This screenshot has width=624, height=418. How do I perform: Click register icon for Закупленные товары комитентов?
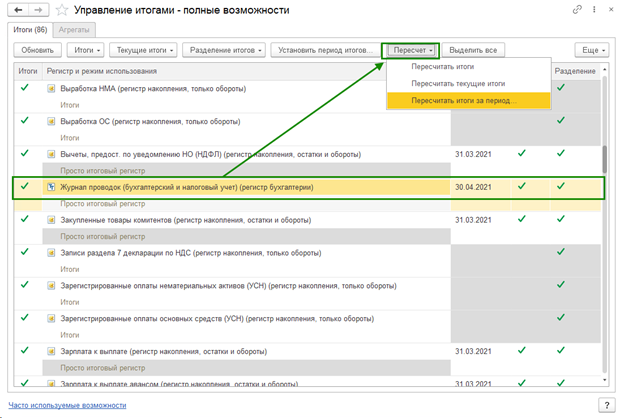(51, 220)
